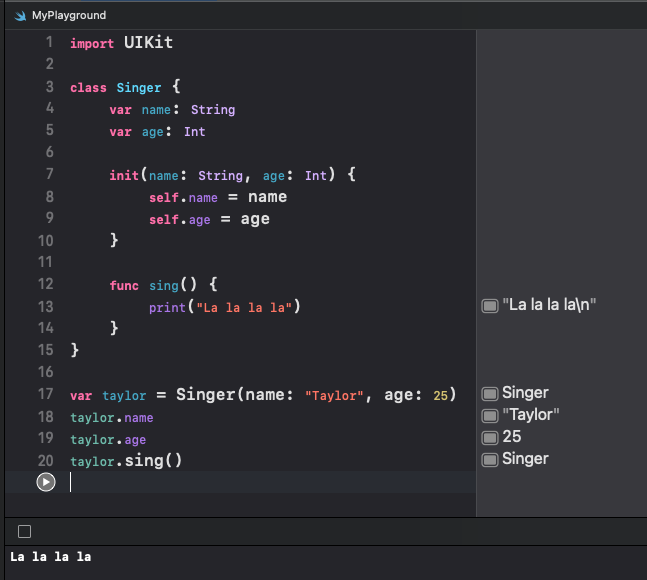Click 'var name' declaration on line 4
This screenshot has width=647, height=580.
(x=139, y=110)
